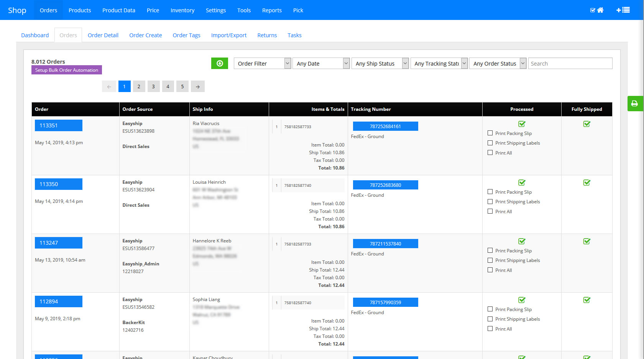Screen dimensions: 644x359
Task: Open the Order Filter dropdown
Action: tap(262, 63)
